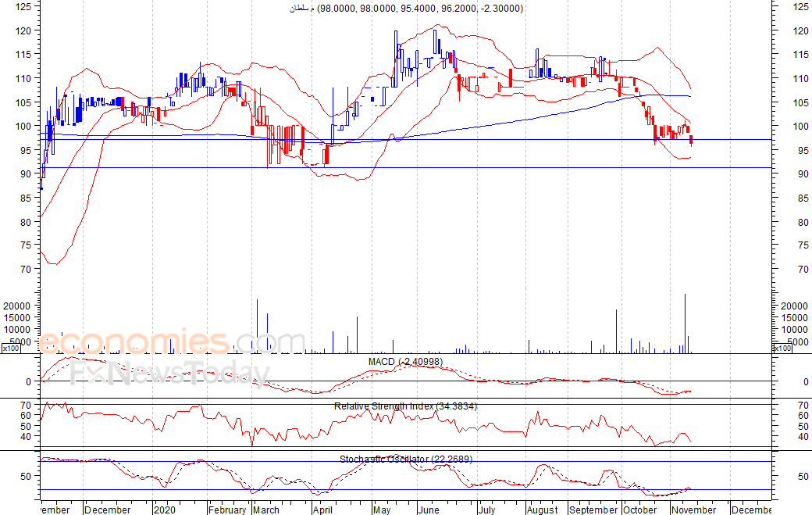Click the September label on time axis
812x515 pixels.
coord(593,510)
